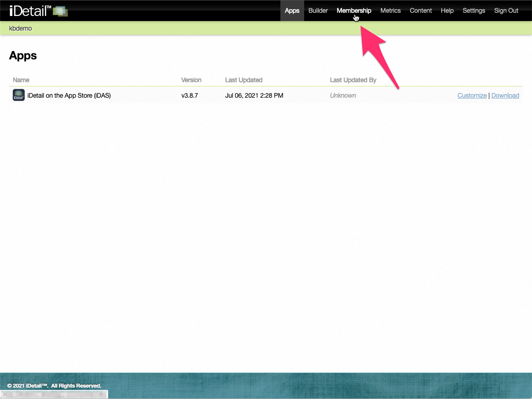Click the Version column header
The image size is (532, 399).
pos(191,80)
